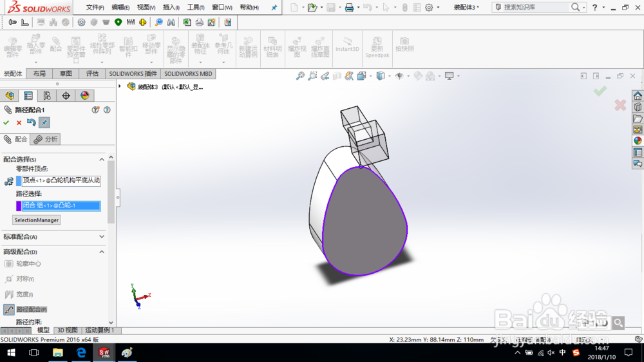This screenshot has width=644, height=362.
Task: Switch to SOLIDWORKS MBD tab
Action: [x=188, y=73]
